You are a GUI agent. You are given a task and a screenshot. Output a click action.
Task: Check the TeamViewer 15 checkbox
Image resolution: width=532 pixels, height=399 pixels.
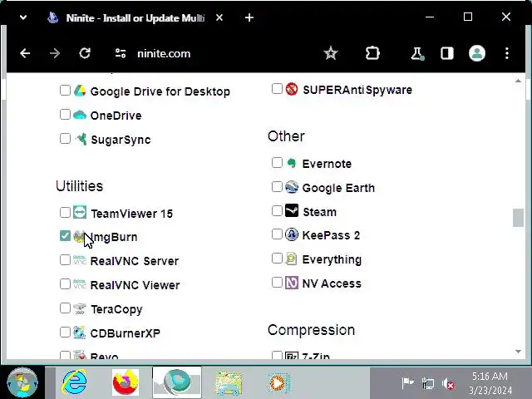[65, 213]
